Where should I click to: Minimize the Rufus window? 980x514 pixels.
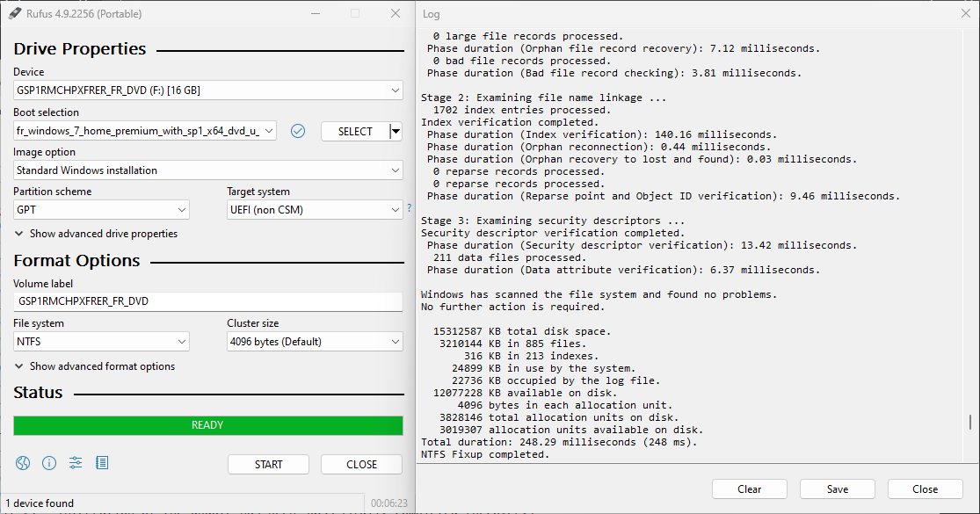click(x=316, y=13)
